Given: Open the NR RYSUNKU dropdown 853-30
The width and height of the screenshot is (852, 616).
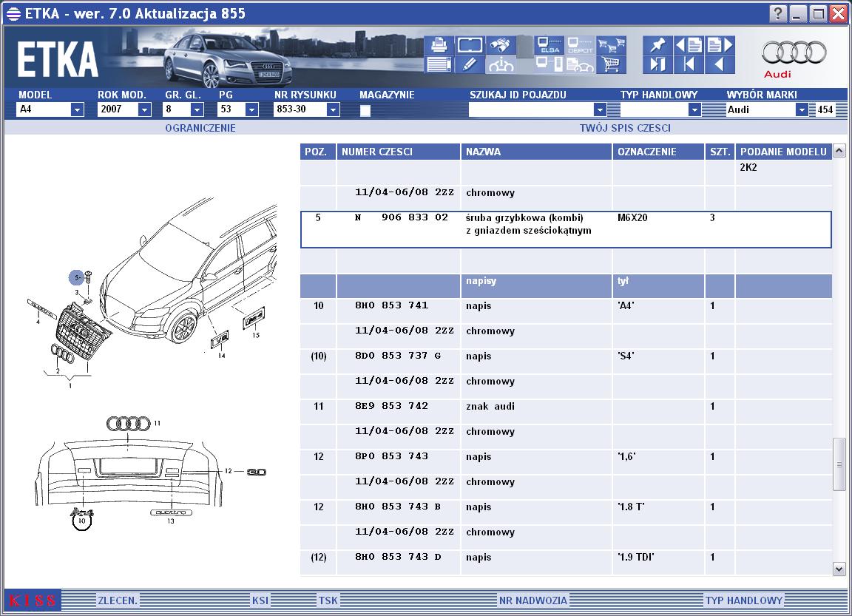Looking at the screenshot, I should pyautogui.click(x=333, y=109).
